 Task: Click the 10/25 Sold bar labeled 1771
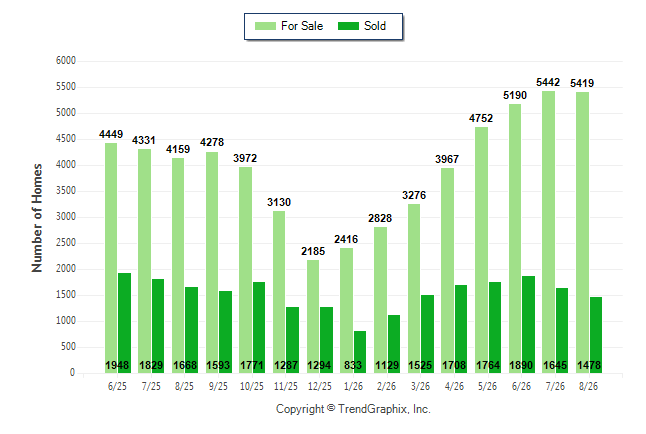(x=259, y=328)
